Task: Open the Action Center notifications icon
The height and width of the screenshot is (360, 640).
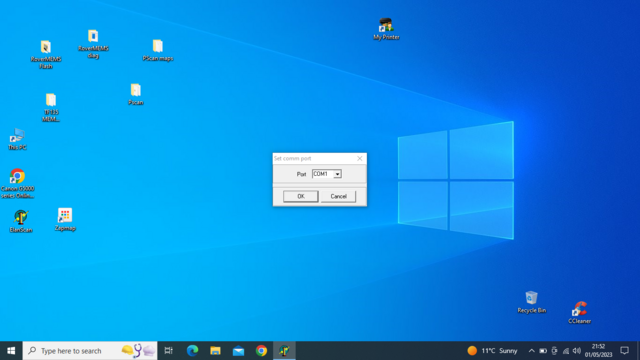Action: click(624, 351)
